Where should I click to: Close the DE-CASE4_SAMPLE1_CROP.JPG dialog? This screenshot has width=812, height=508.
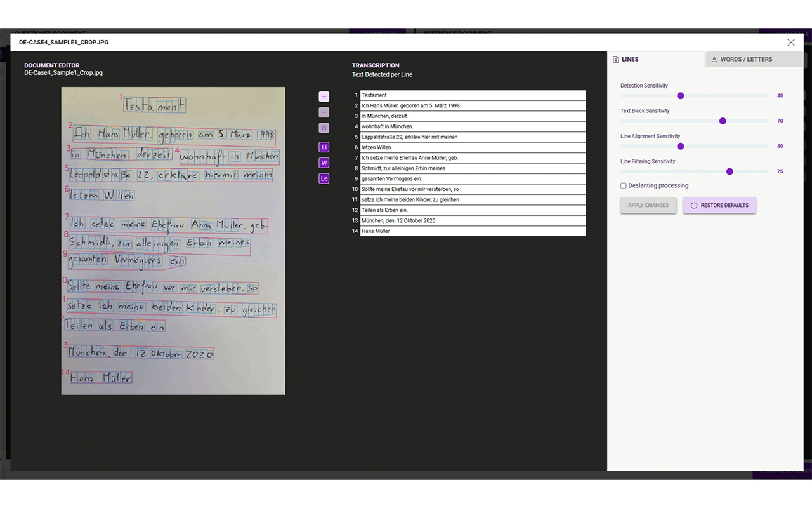click(x=790, y=43)
